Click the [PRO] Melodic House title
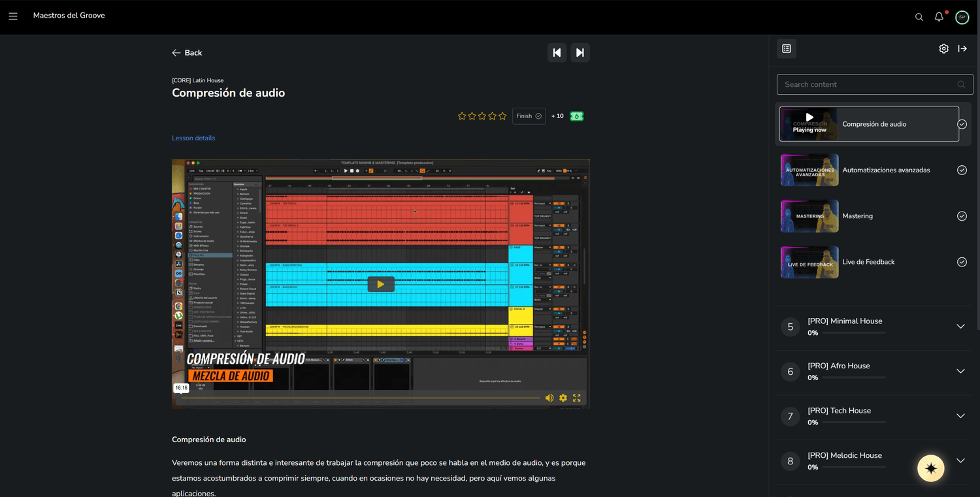980x497 pixels. (x=845, y=455)
